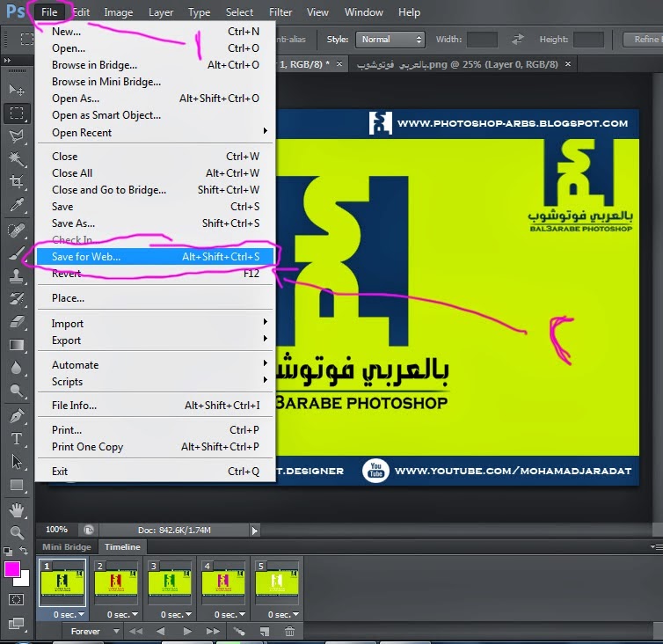Select the Healing Brush tool

(17, 231)
